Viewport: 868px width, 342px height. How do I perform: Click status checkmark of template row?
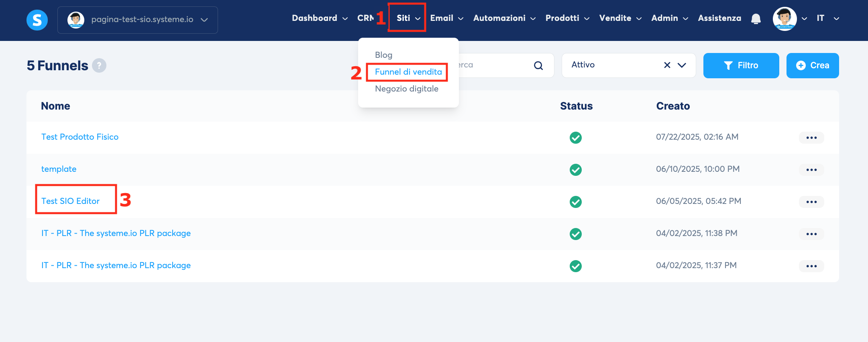click(576, 170)
